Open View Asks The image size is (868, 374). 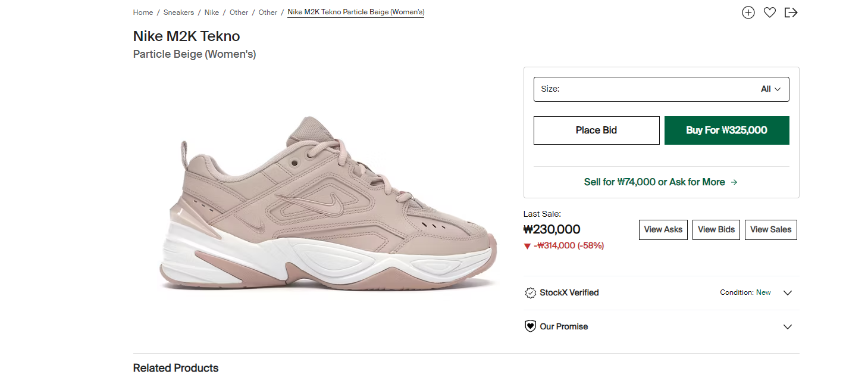pyautogui.click(x=663, y=230)
